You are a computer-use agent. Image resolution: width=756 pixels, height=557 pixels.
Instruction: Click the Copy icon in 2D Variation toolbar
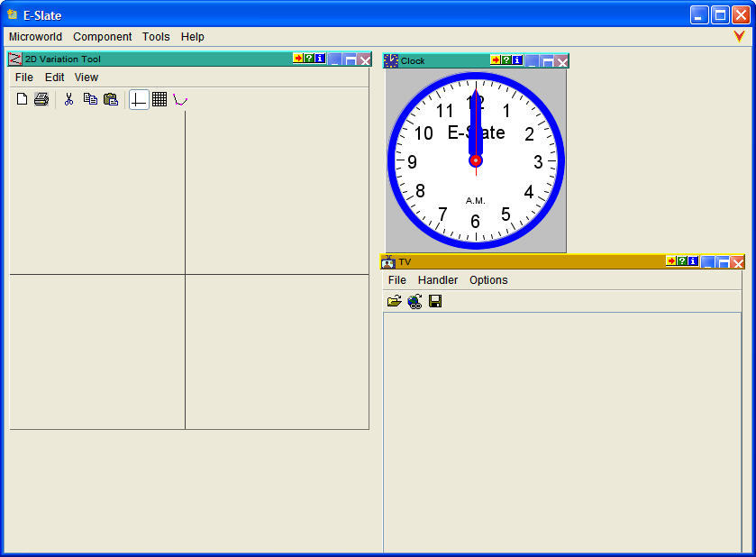89,99
